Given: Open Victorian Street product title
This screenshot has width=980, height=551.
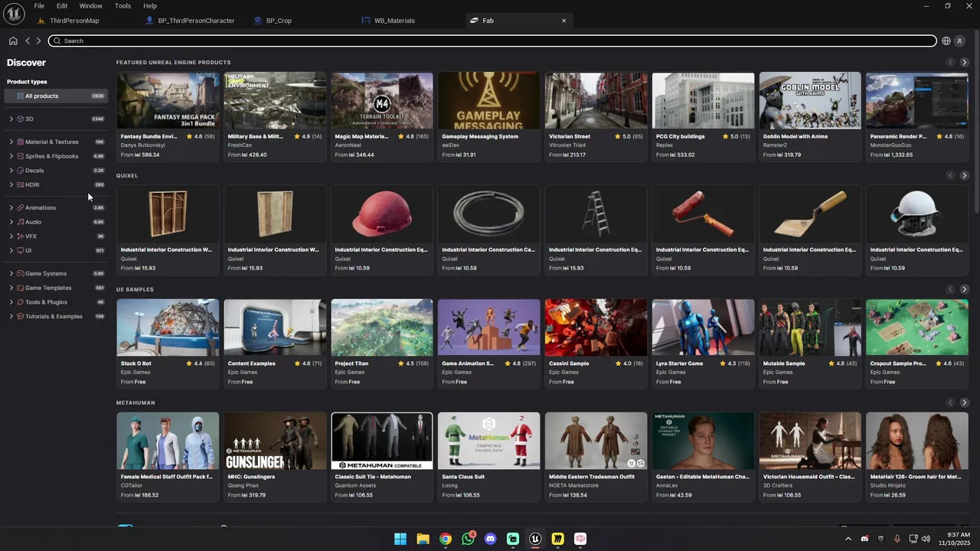Looking at the screenshot, I should click(x=570, y=136).
